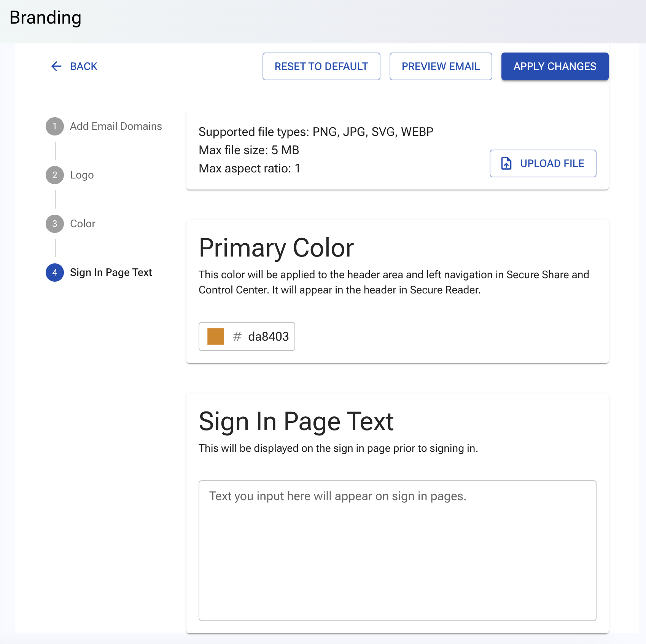The image size is (646, 644).
Task: Click the hash symbol beside the hex value
Action: pyautogui.click(x=238, y=336)
